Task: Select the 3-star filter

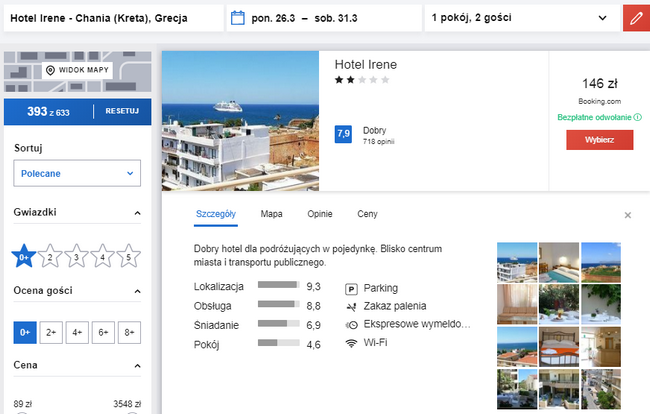Action: pos(76,257)
